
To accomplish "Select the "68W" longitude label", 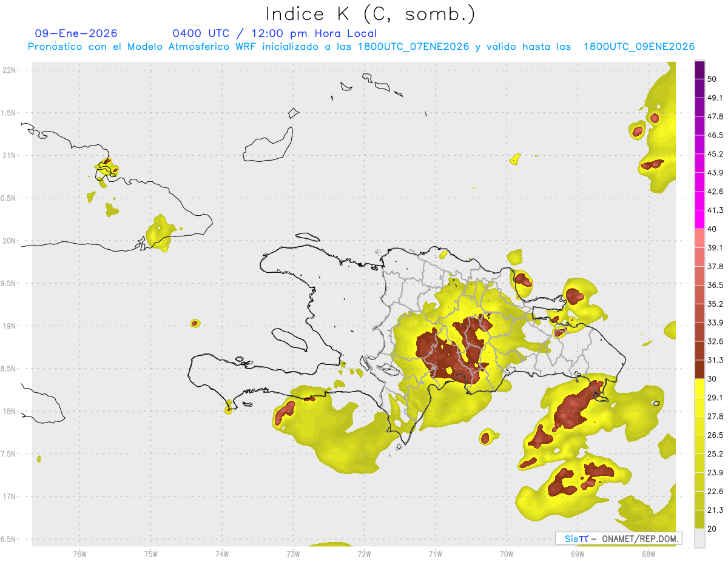I will point(649,553).
